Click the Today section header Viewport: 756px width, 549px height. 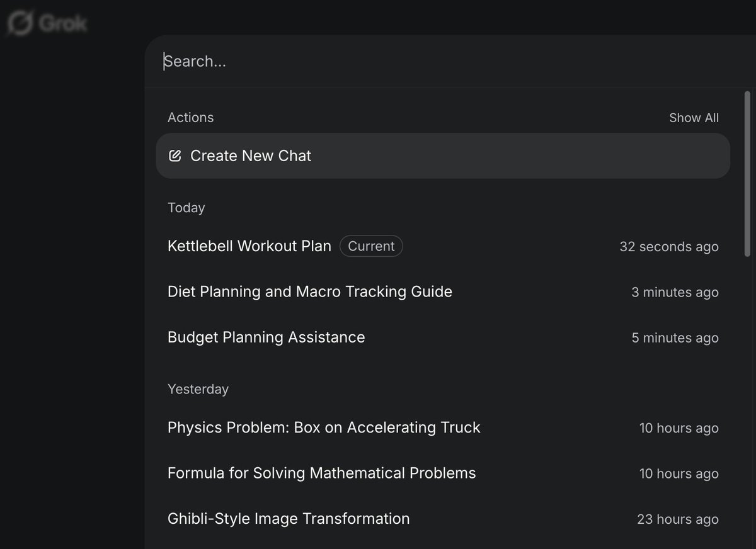[x=186, y=208]
